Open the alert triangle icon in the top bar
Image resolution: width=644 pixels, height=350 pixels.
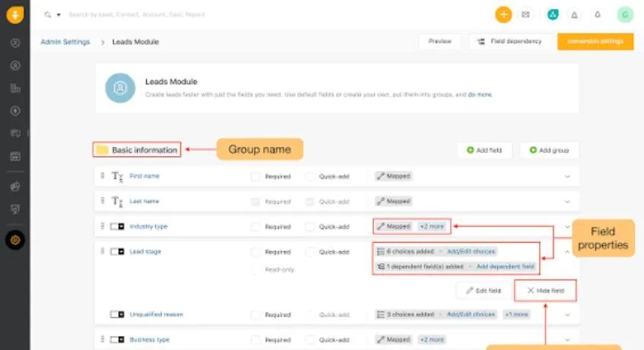574,14
